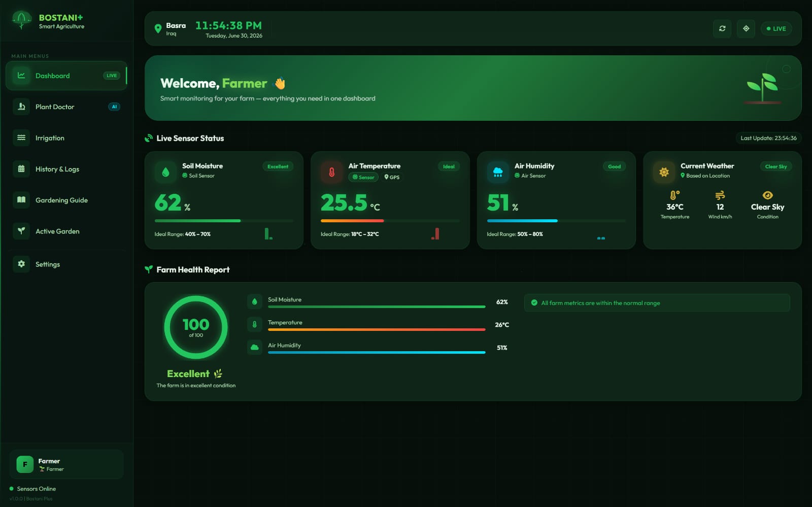The width and height of the screenshot is (812, 507).
Task: Select Active Garden in sidebar
Action: pyautogui.click(x=66, y=231)
